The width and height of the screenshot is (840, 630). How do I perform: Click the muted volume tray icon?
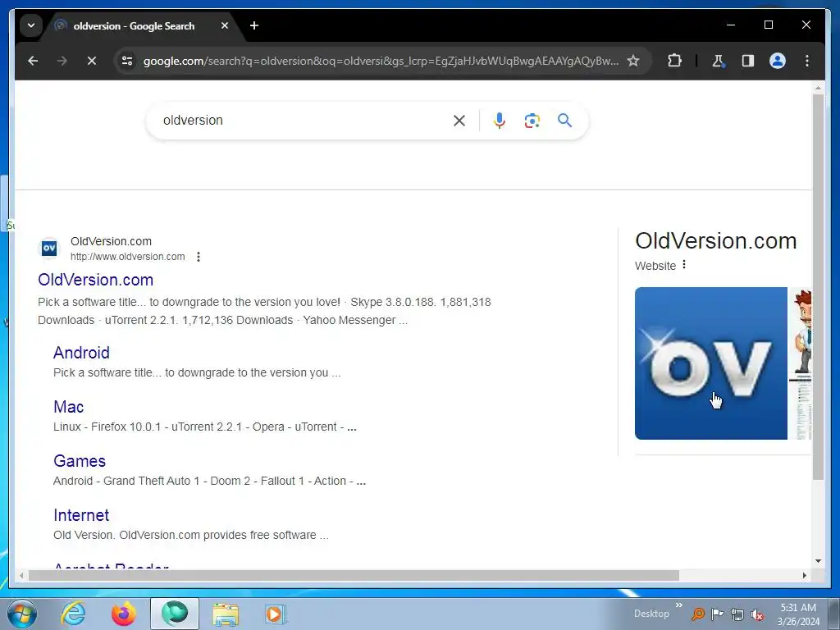pos(757,614)
